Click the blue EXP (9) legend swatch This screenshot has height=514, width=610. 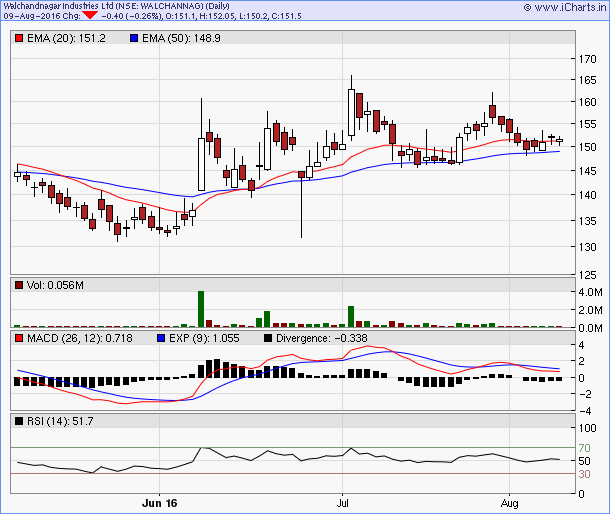click(x=161, y=338)
